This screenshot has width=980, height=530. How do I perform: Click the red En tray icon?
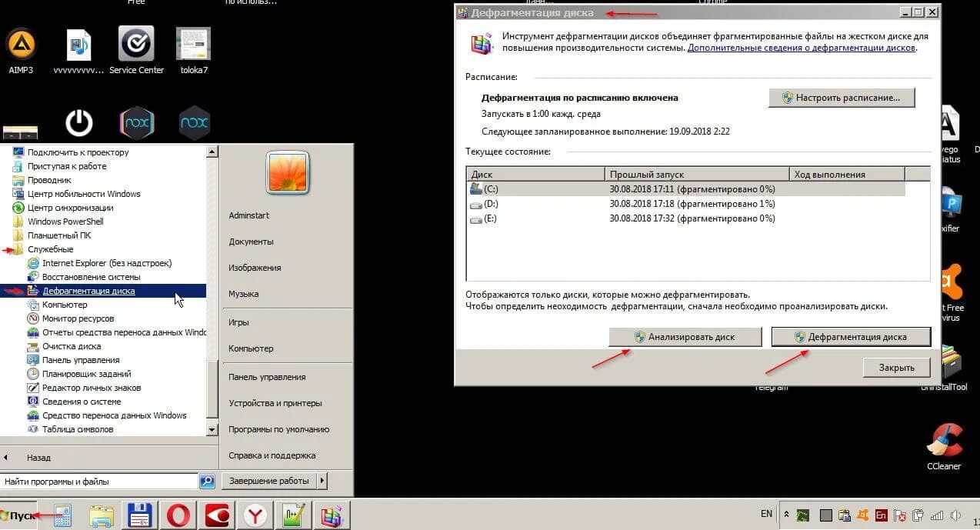tap(882, 515)
